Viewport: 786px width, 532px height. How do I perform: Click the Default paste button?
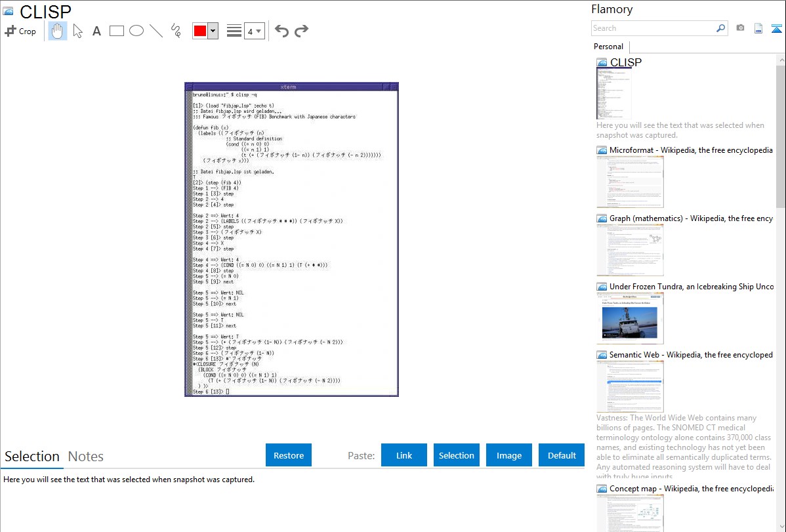coord(562,455)
